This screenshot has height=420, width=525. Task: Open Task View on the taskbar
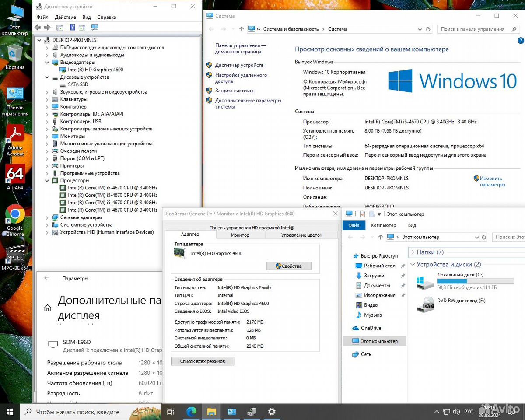click(x=171, y=412)
